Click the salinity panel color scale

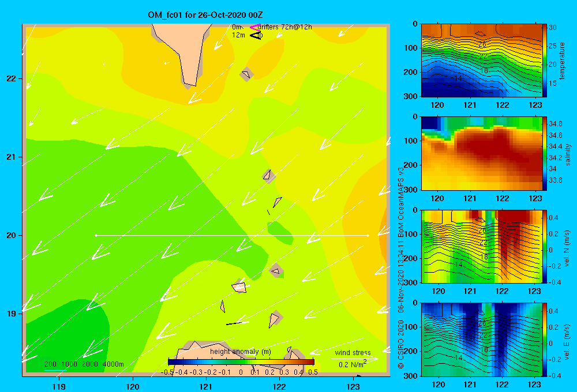point(545,153)
